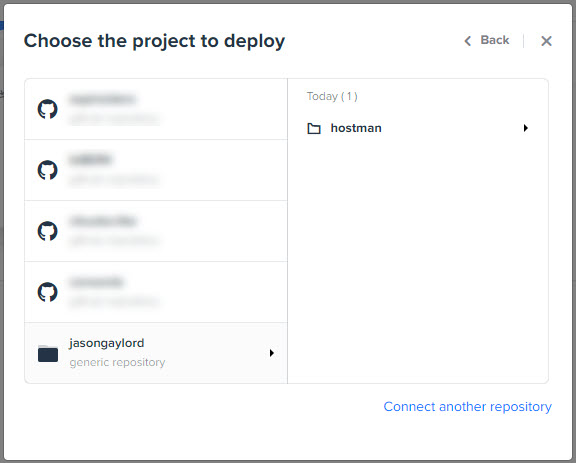Select the third blurred GitHub repository name

102,221
